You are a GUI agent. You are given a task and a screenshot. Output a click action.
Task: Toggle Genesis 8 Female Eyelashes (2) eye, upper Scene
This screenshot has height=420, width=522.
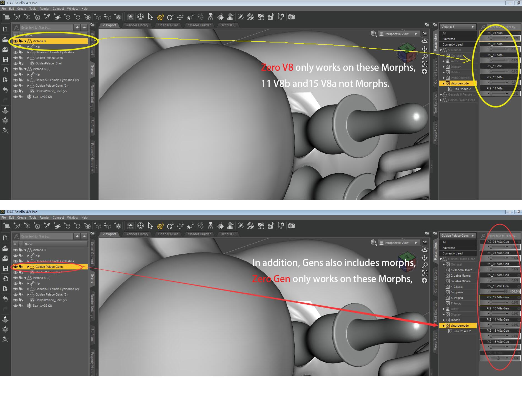[16, 80]
